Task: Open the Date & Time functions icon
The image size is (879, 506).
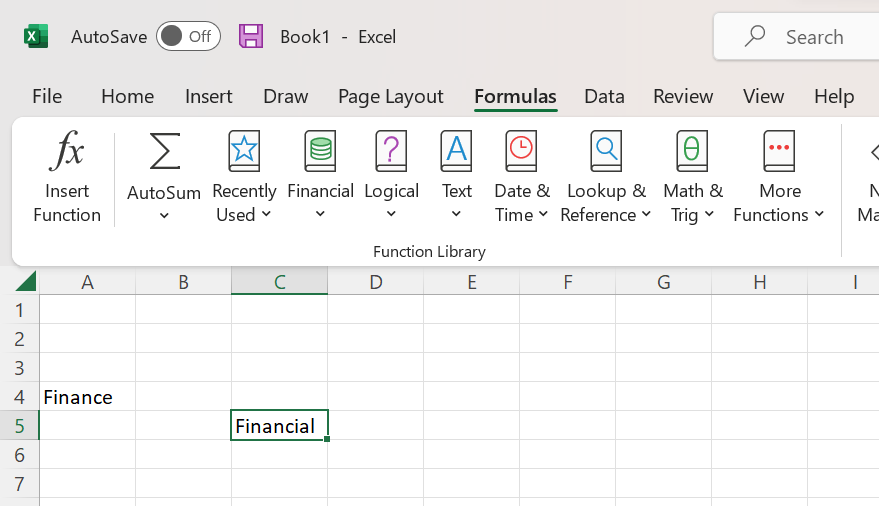Action: 521,152
